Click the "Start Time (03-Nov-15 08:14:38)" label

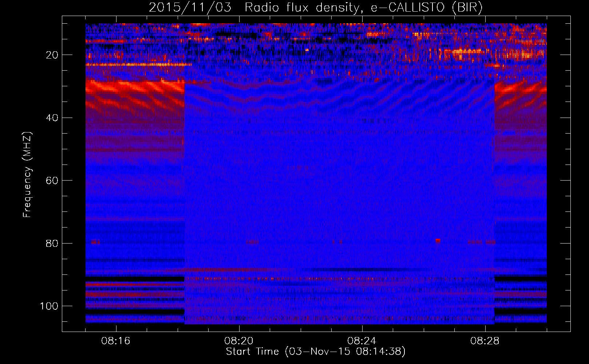[x=316, y=352]
